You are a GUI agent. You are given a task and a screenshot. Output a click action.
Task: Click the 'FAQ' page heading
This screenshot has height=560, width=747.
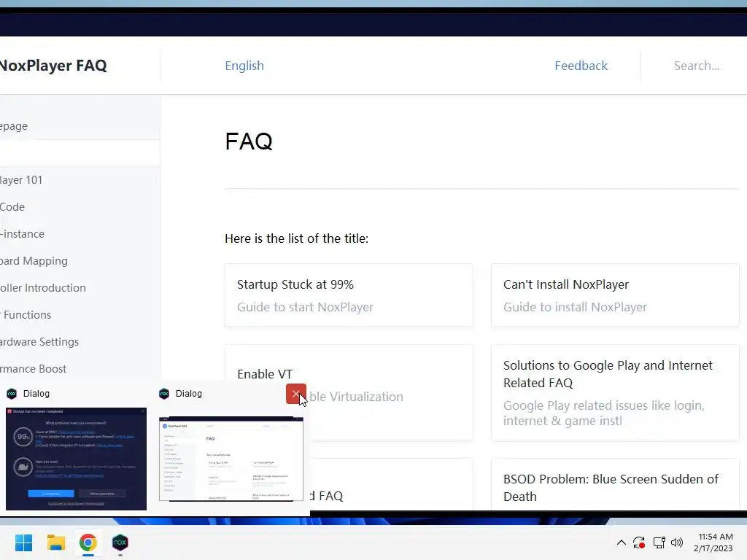point(249,141)
